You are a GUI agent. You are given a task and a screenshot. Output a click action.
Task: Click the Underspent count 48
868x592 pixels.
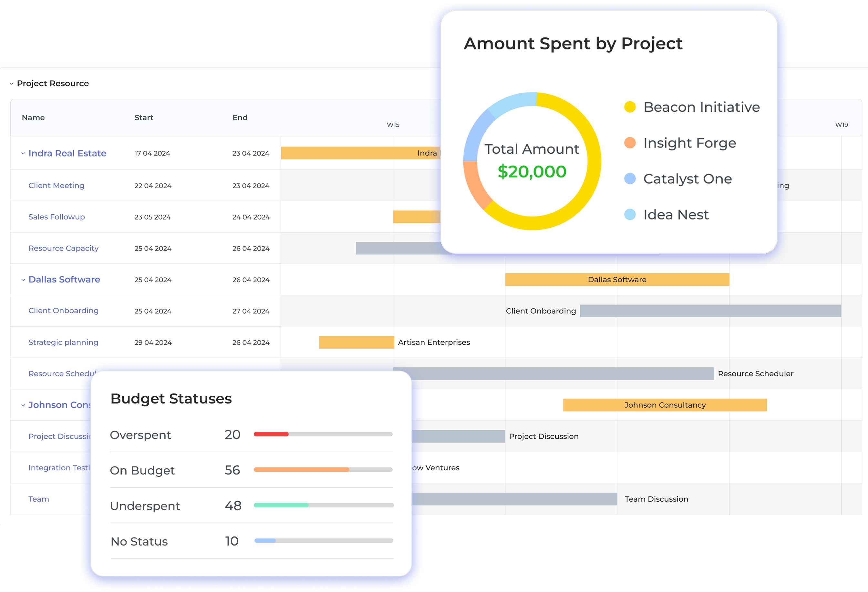(x=233, y=505)
